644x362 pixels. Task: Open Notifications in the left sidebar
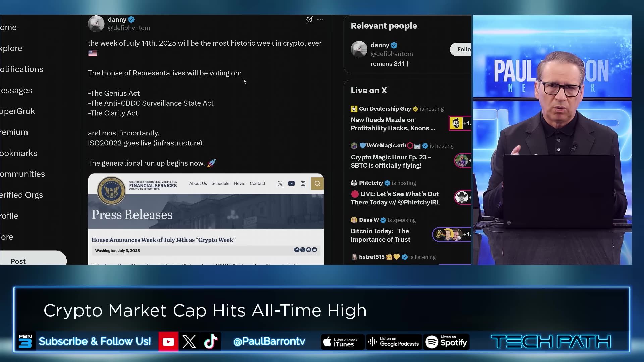tap(22, 69)
